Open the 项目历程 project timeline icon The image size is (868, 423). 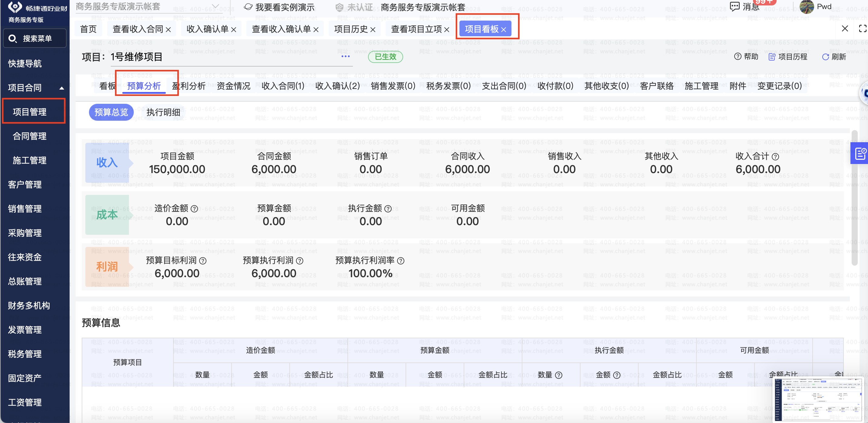click(772, 57)
